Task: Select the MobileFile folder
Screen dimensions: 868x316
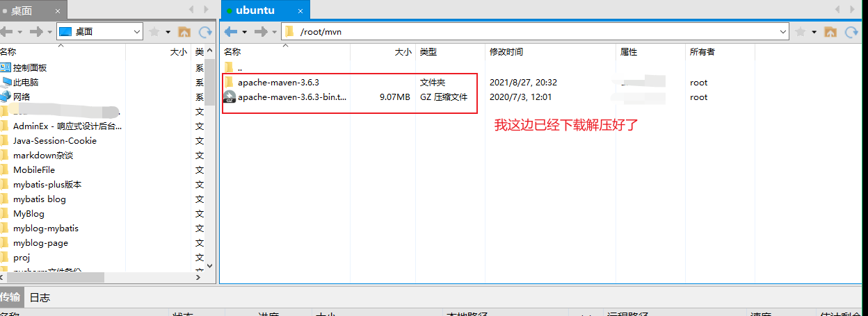Action: tap(34, 169)
